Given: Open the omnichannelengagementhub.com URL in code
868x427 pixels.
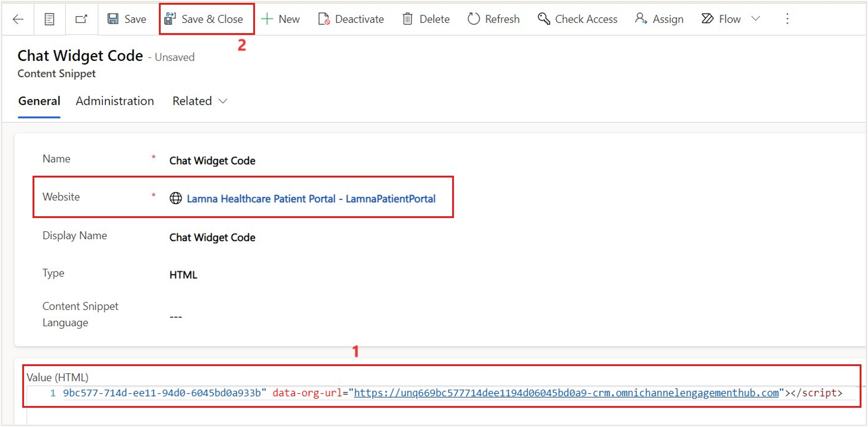Looking at the screenshot, I should (x=566, y=393).
